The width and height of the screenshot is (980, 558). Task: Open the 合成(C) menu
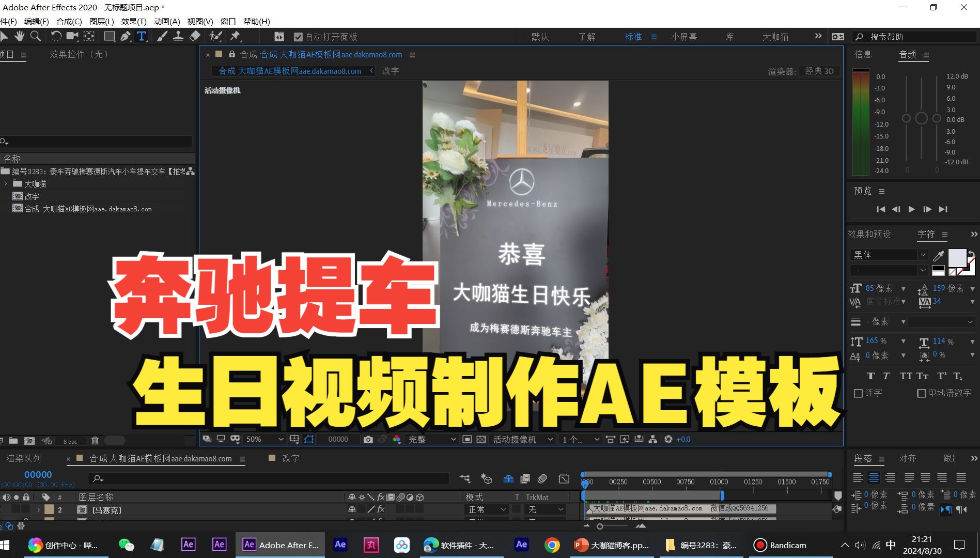point(69,21)
